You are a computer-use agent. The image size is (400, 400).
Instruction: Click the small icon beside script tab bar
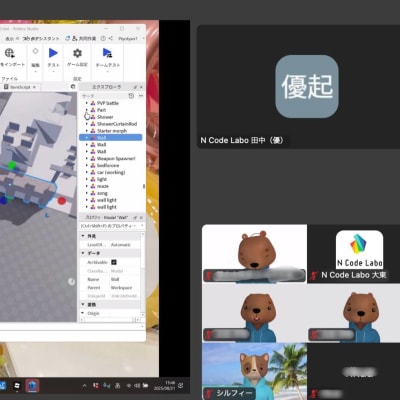click(x=73, y=87)
